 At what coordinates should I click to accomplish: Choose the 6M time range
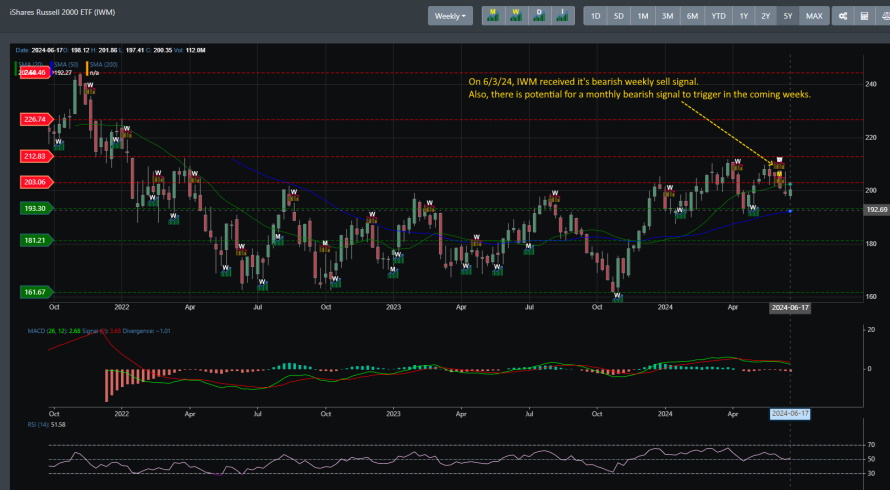click(x=692, y=16)
